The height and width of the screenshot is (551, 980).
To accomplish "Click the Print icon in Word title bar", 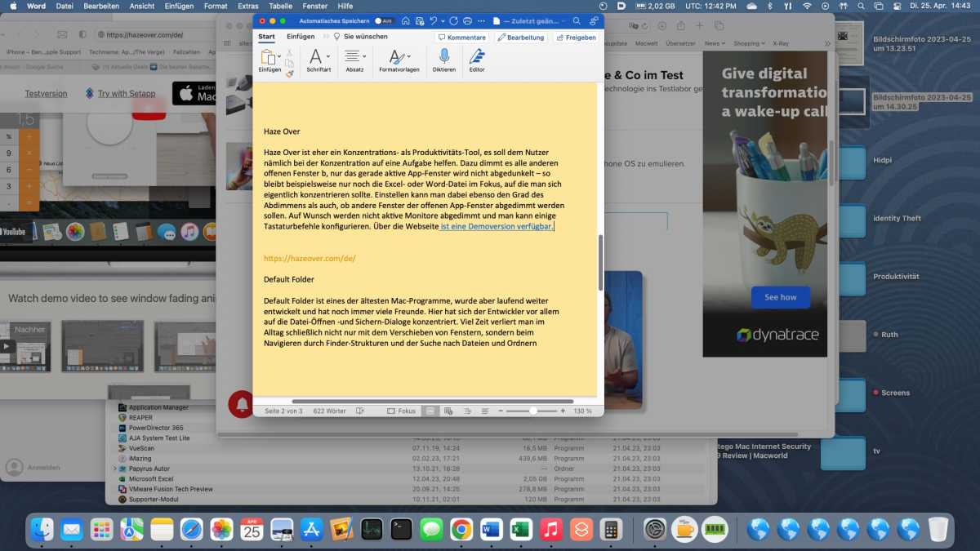I will pyautogui.click(x=468, y=20).
